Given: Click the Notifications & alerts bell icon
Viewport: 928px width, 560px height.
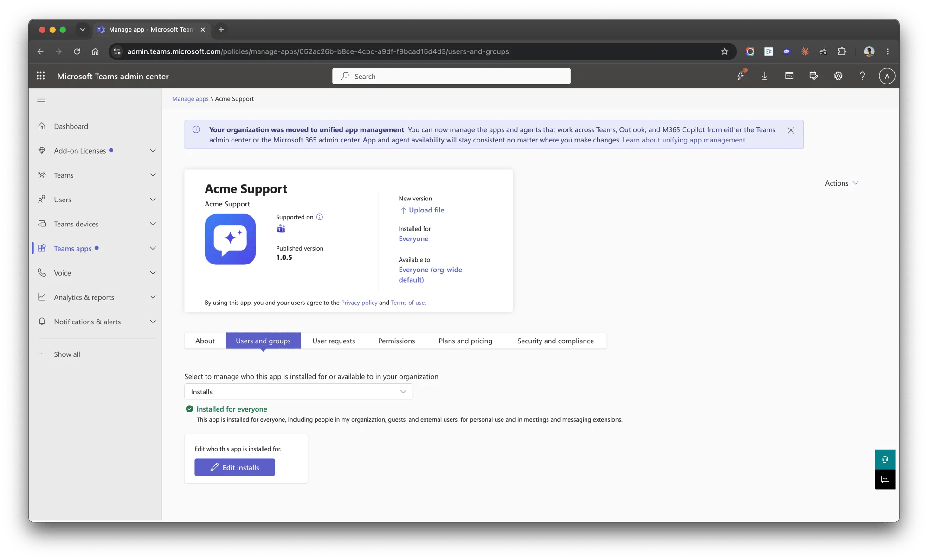Looking at the screenshot, I should pyautogui.click(x=42, y=322).
